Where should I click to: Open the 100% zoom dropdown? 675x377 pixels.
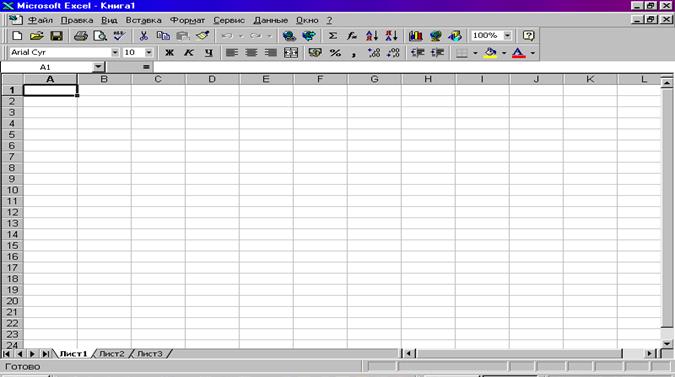pyautogui.click(x=508, y=35)
